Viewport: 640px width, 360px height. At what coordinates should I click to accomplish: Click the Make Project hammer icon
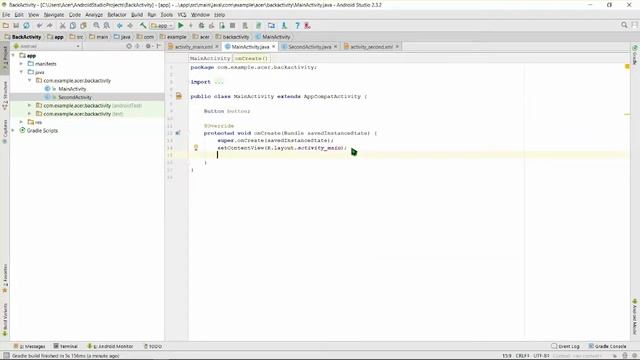pyautogui.click(x=143, y=26)
